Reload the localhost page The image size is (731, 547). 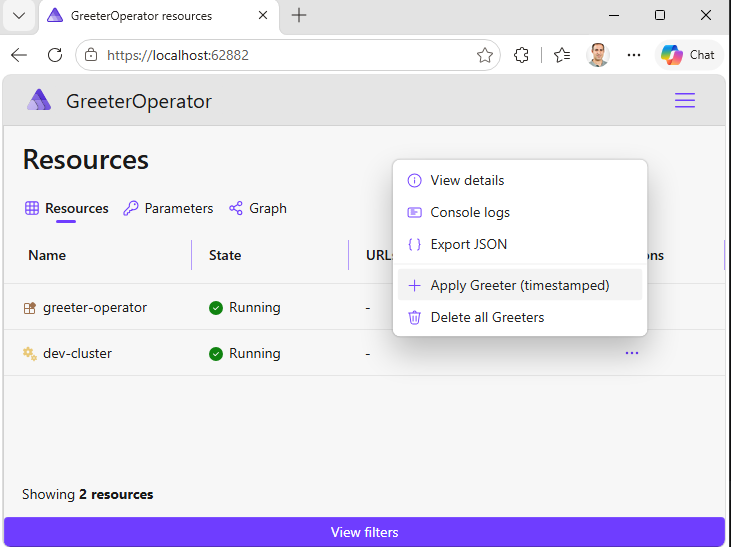pos(55,55)
